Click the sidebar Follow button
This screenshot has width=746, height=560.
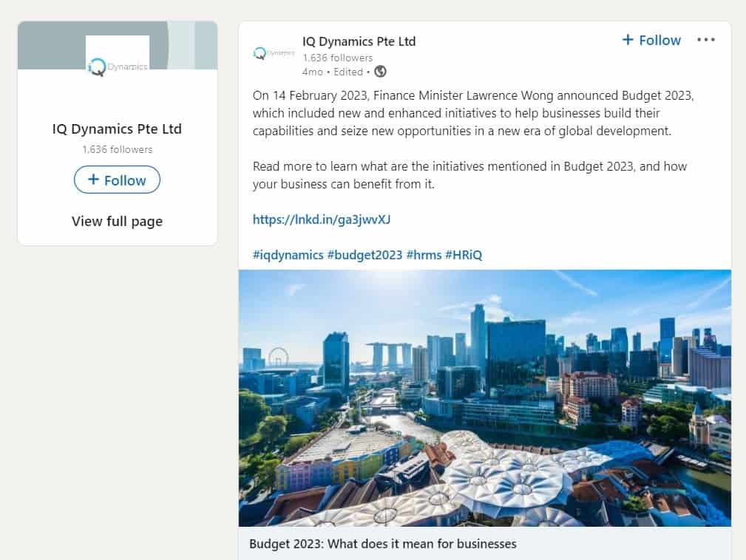click(117, 180)
